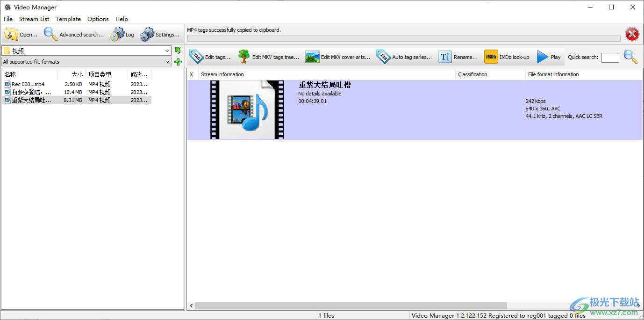
Task: Click duration 00:04:39.01
Action: 313,101
